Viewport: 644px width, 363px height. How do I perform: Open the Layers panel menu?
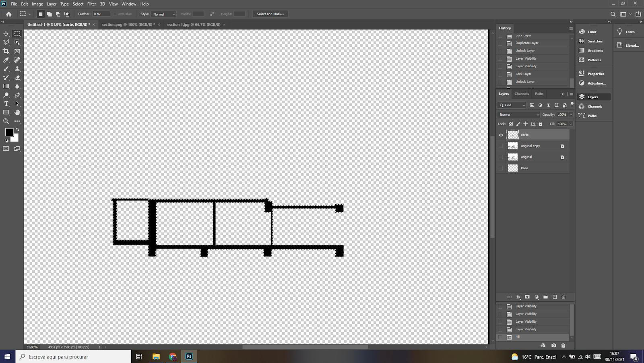571,94
